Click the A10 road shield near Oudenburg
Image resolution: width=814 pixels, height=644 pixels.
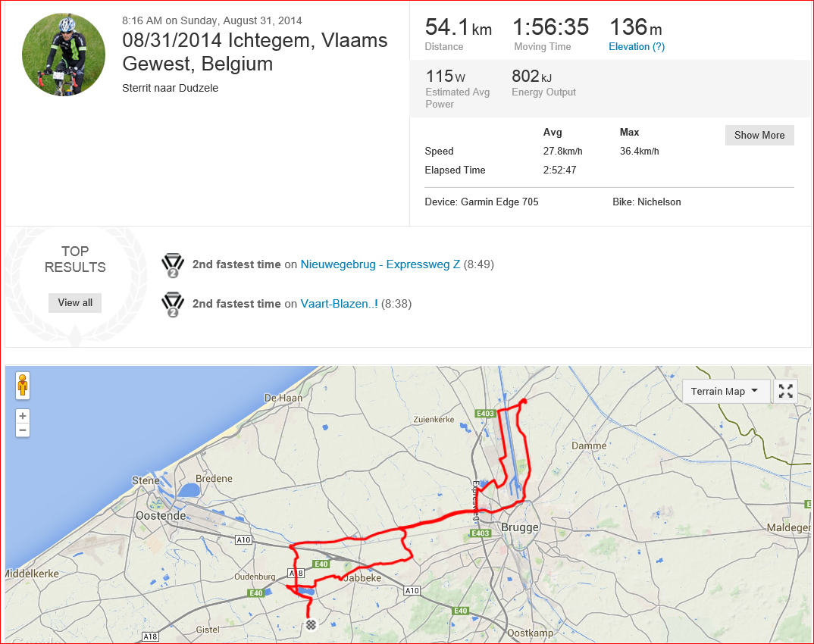[243, 539]
